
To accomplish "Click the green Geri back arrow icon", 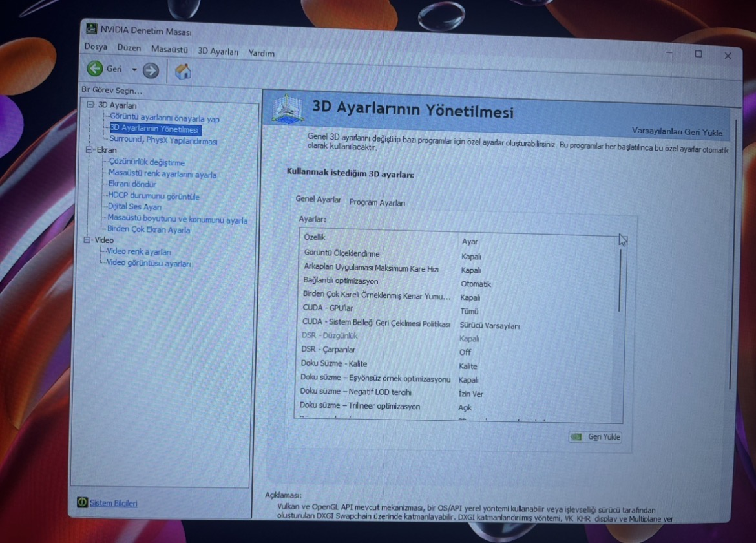I will [95, 69].
